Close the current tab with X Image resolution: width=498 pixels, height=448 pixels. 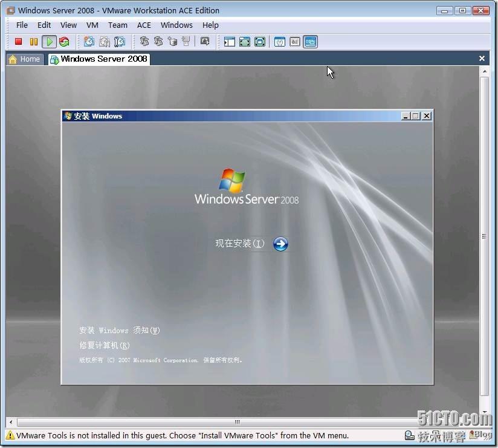(482, 59)
